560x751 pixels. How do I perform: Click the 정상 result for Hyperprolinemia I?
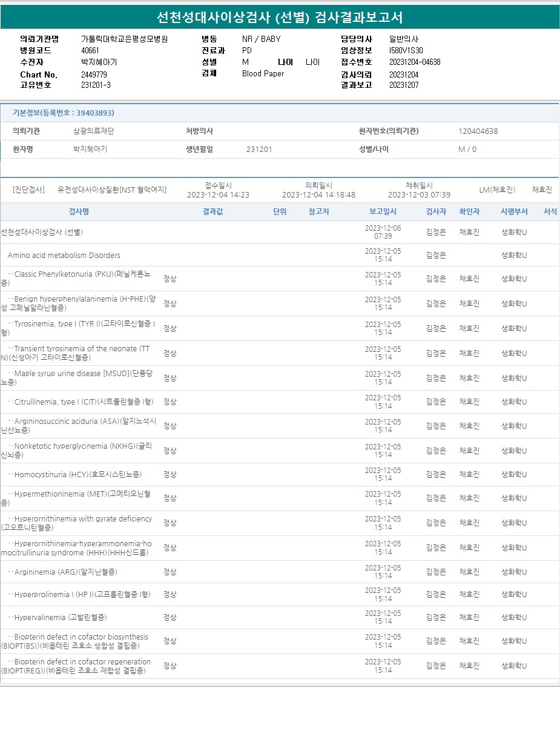[170, 594]
